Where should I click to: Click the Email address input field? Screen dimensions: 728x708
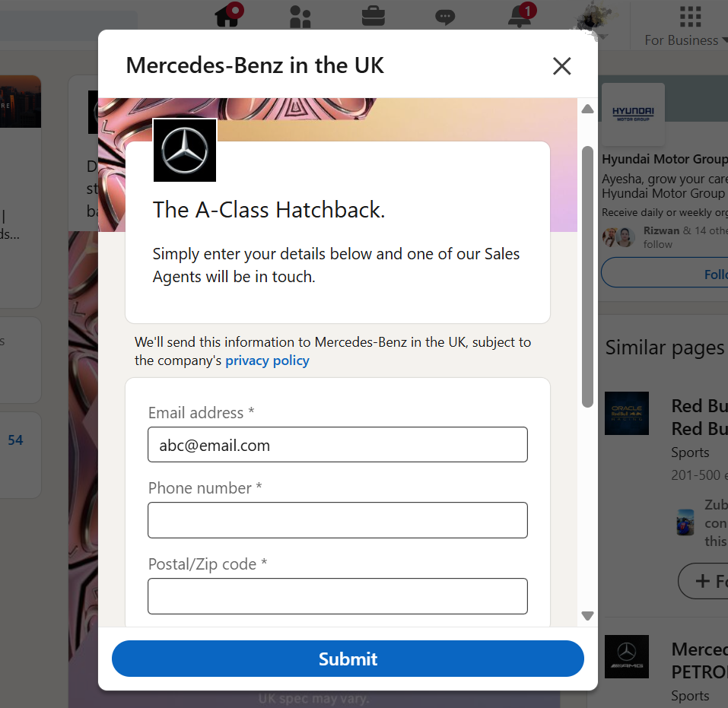click(337, 445)
